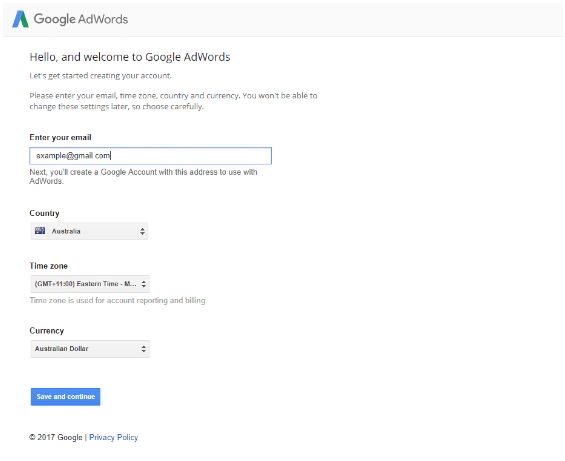The width and height of the screenshot is (565, 461).
Task: Click the Australian flag icon
Action: pos(40,231)
